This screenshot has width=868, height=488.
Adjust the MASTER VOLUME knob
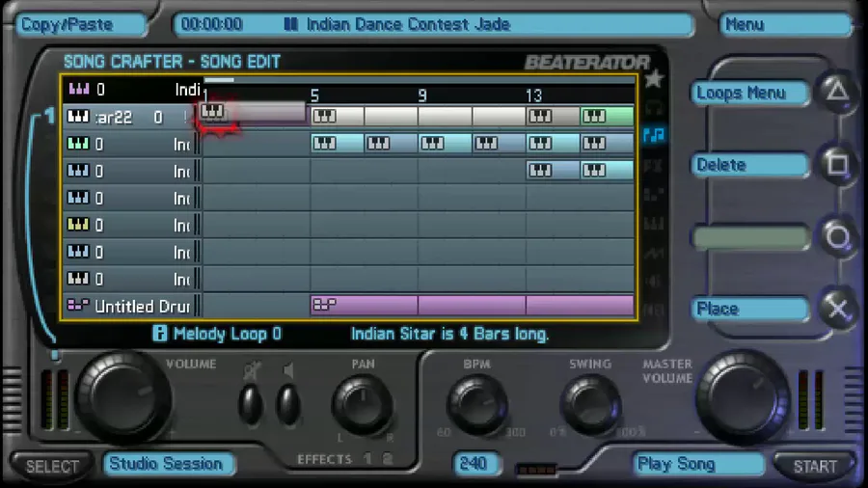[744, 396]
